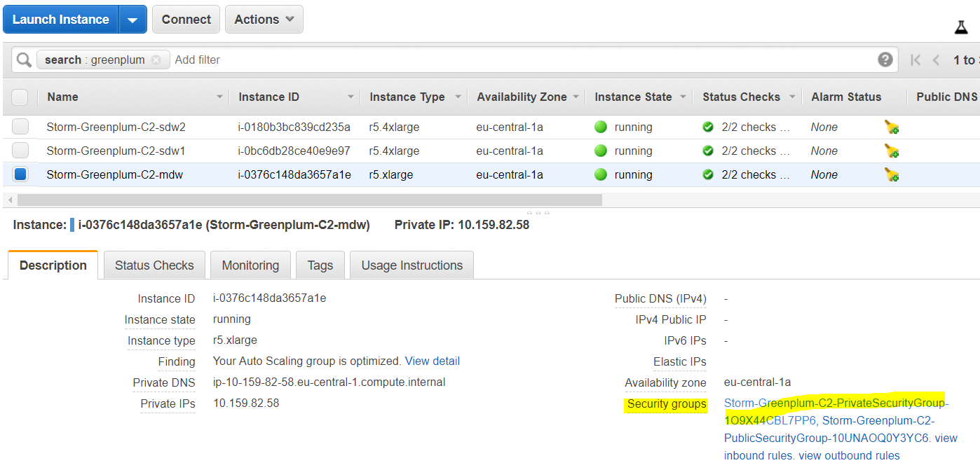Go to previous page of results
The image size is (980, 463).
click(936, 60)
